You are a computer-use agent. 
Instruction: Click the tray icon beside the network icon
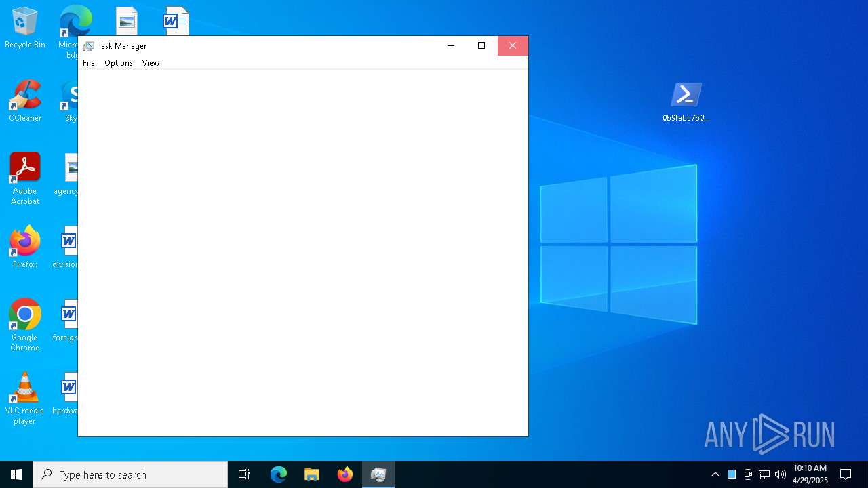(748, 474)
